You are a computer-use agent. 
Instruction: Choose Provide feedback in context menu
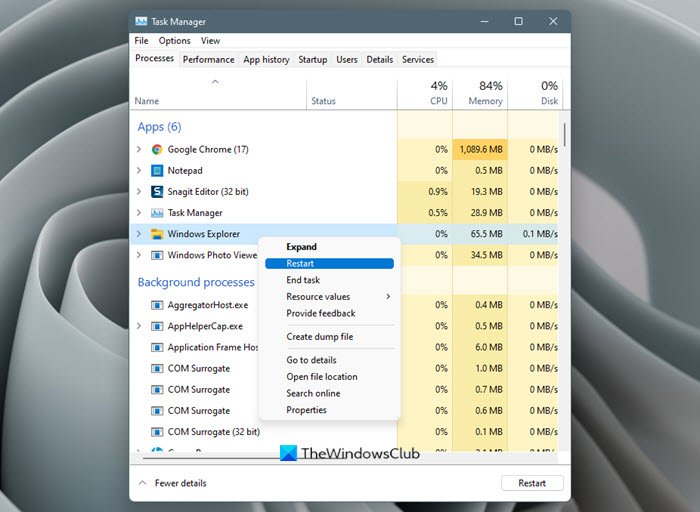pyautogui.click(x=329, y=313)
